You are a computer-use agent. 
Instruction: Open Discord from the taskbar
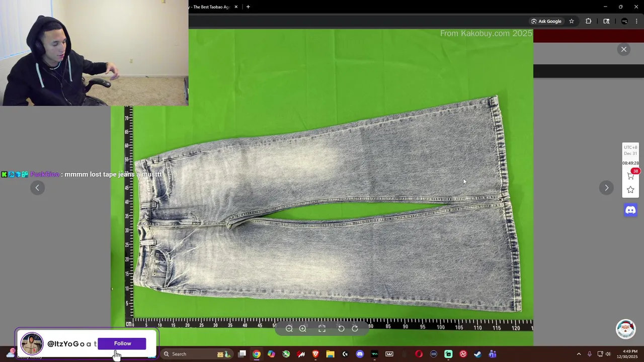tap(360, 354)
